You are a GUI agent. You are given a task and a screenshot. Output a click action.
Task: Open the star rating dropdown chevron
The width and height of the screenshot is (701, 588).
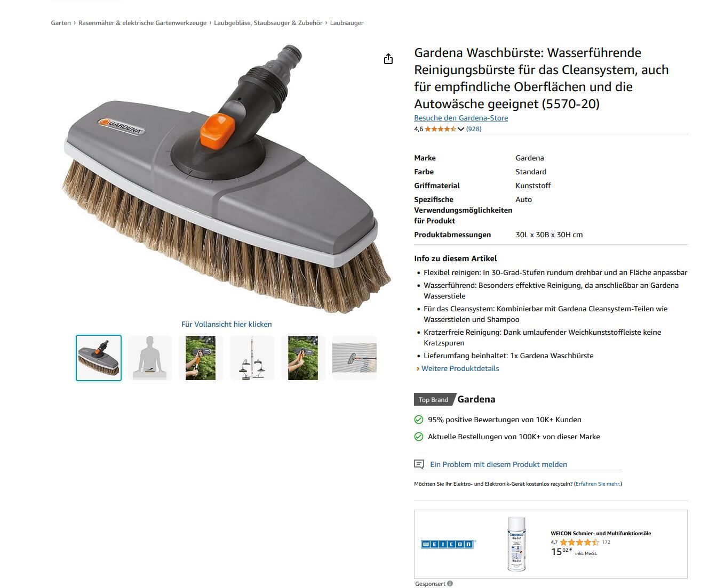coord(461,129)
